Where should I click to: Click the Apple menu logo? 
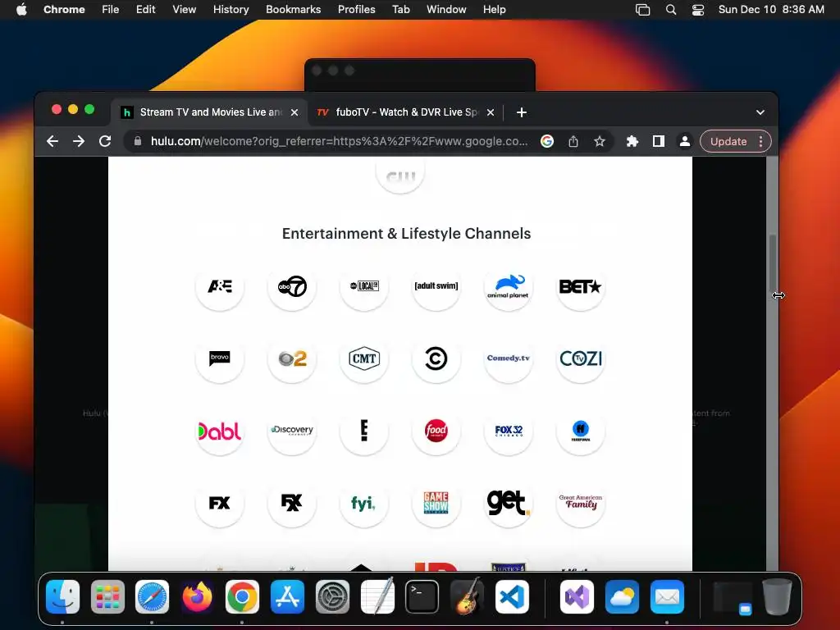pyautogui.click(x=21, y=10)
